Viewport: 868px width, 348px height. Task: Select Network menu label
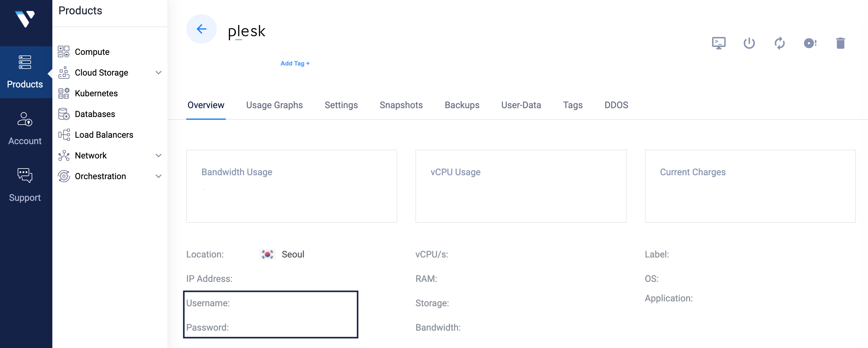(x=91, y=155)
